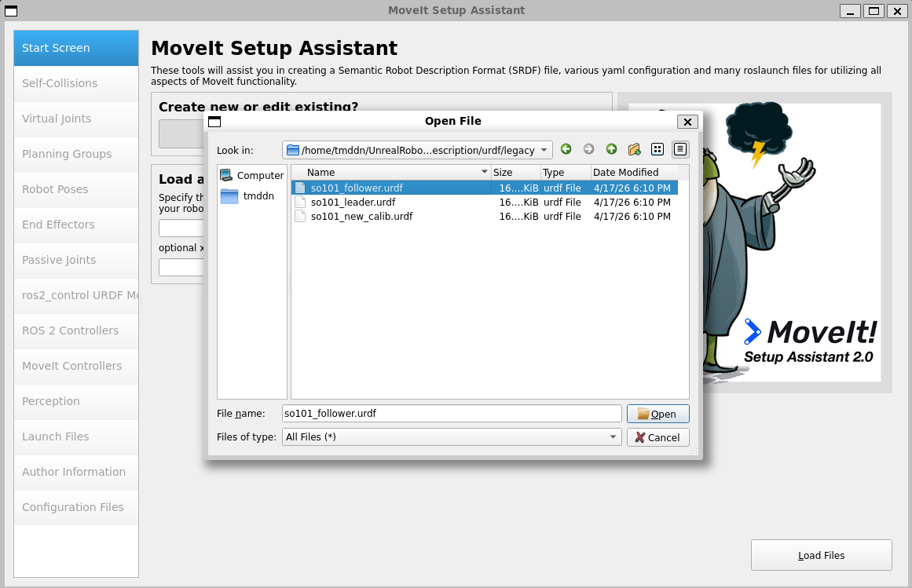Minimize the MoveIt Setup Assistant window
912x588 pixels.
click(851, 10)
